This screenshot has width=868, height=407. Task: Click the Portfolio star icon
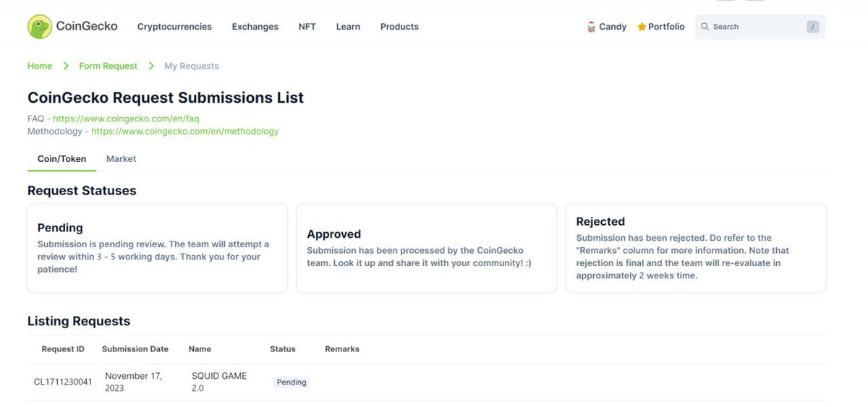pyautogui.click(x=642, y=27)
